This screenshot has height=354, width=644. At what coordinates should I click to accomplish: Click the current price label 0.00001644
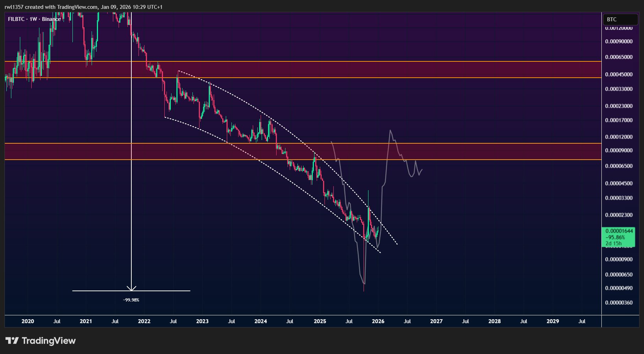(x=619, y=231)
